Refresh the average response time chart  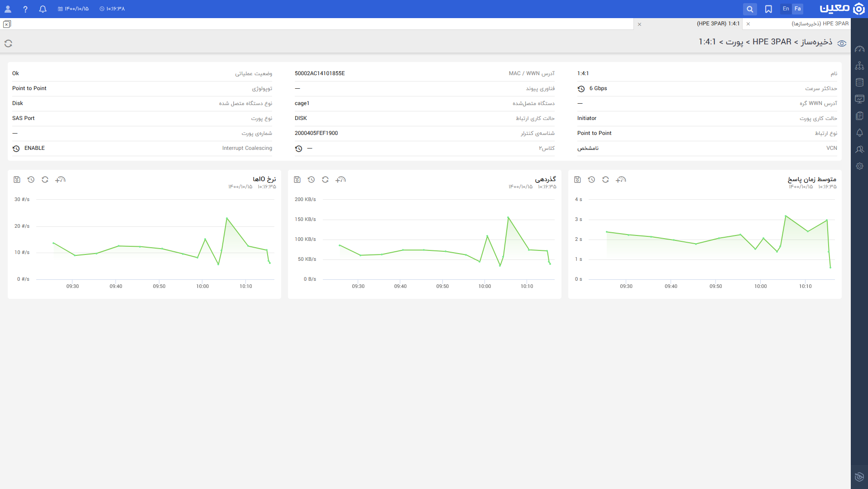(605, 180)
